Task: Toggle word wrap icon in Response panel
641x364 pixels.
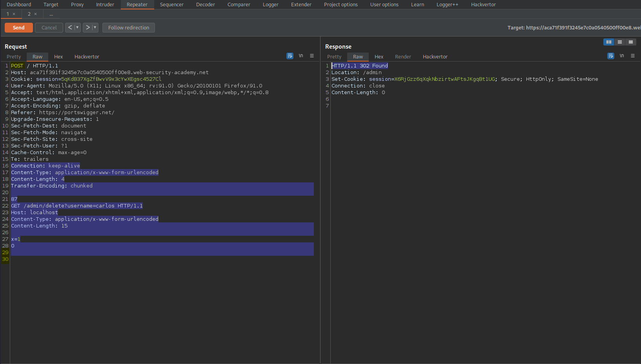Action: tap(611, 56)
